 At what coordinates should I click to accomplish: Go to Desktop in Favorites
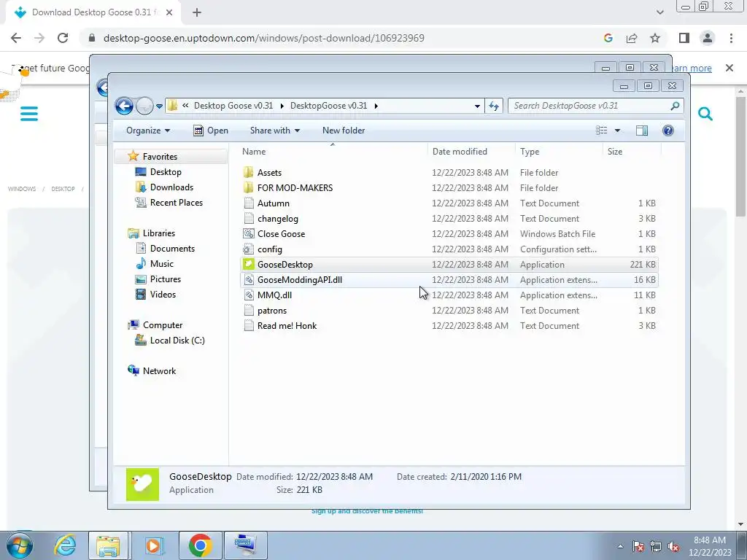[166, 172]
